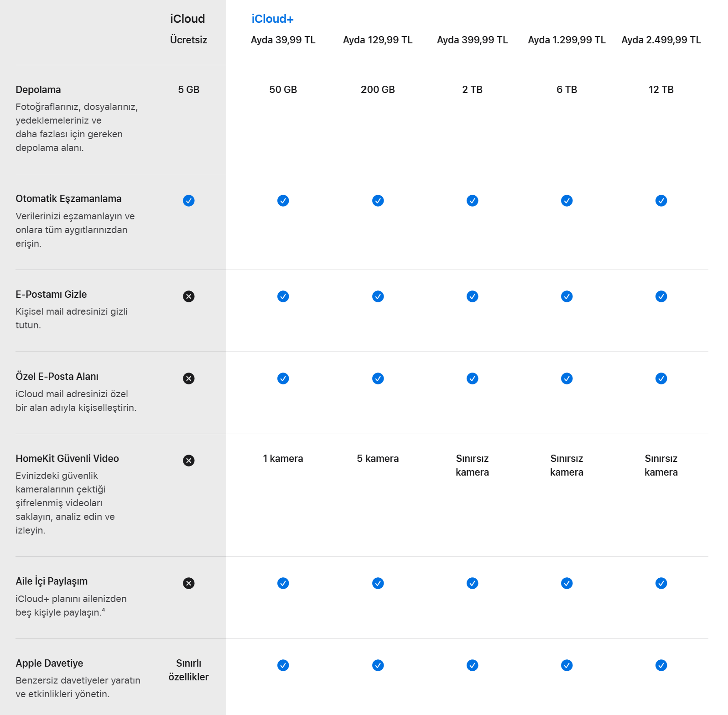The width and height of the screenshot is (728, 715).
Task: Click the iCloud free plan heading
Action: click(x=187, y=19)
